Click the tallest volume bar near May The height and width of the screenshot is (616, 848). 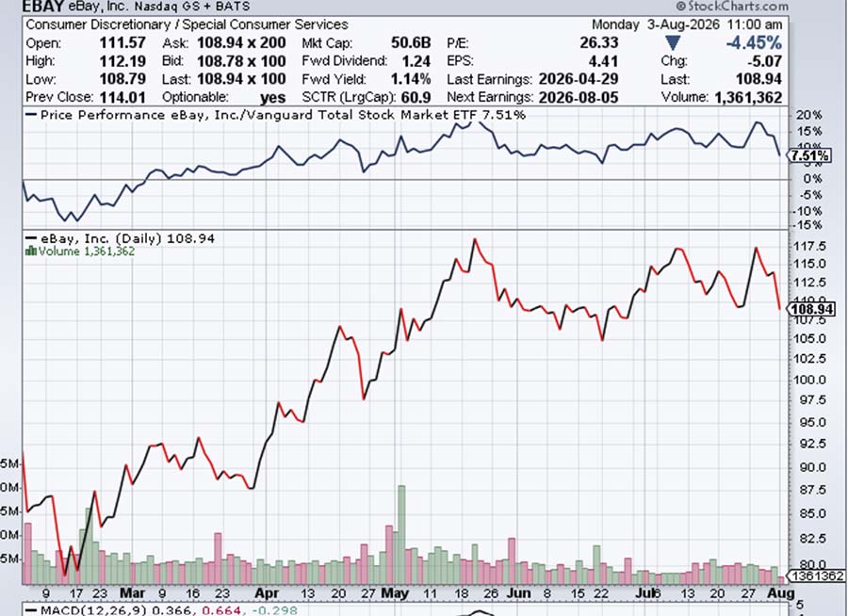click(401, 534)
